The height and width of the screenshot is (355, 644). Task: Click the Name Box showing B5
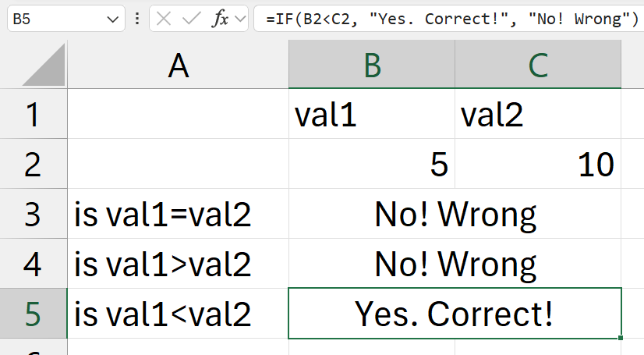pos(55,19)
